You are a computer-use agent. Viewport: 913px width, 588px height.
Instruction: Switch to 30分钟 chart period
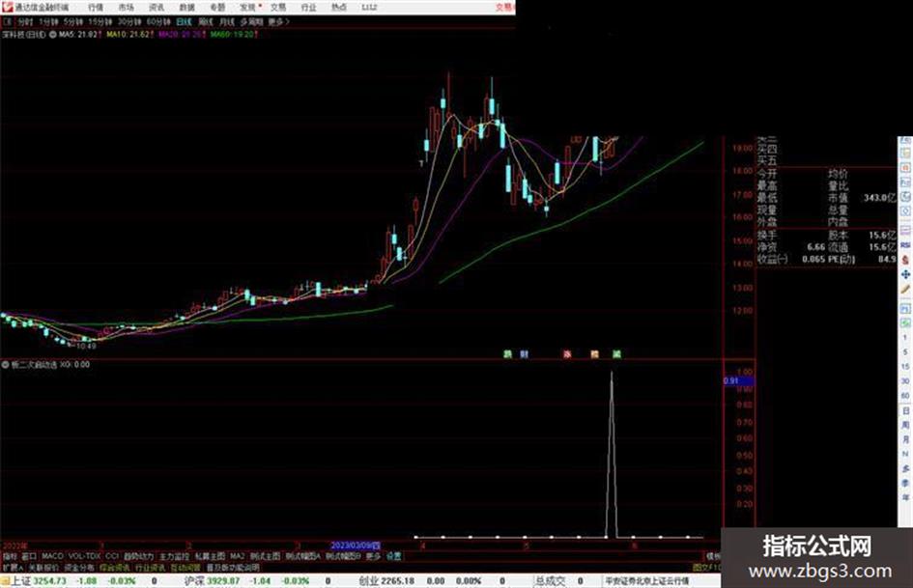pos(129,21)
